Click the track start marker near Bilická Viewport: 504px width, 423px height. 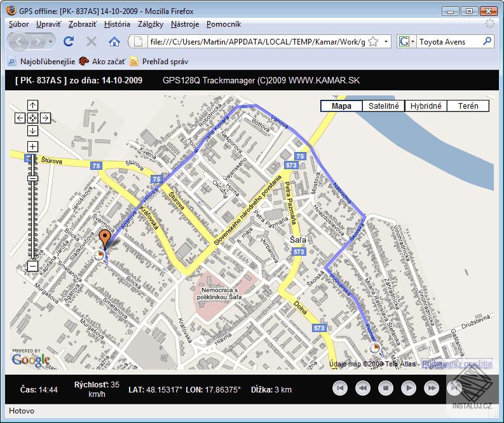point(100,255)
